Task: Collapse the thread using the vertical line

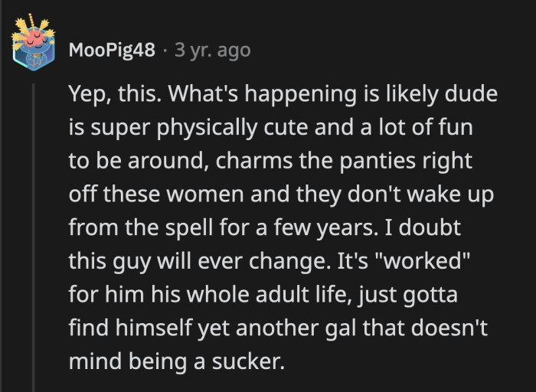Action: (x=34, y=230)
